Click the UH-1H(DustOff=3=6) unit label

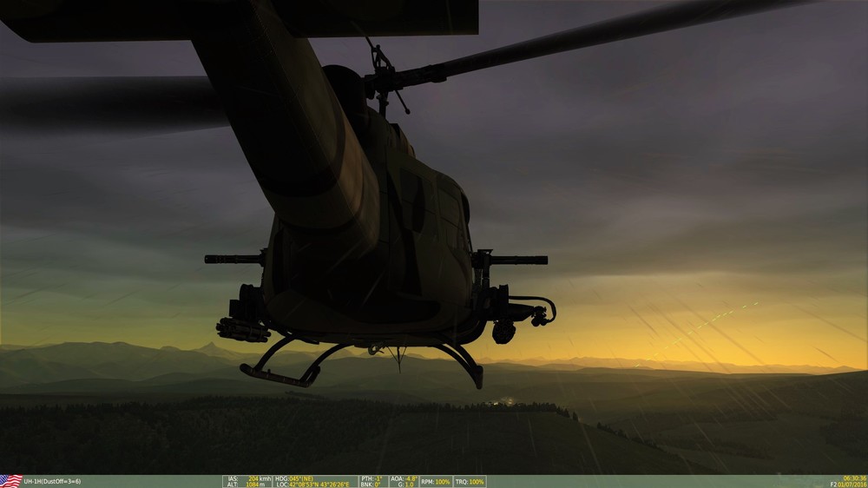52,481
